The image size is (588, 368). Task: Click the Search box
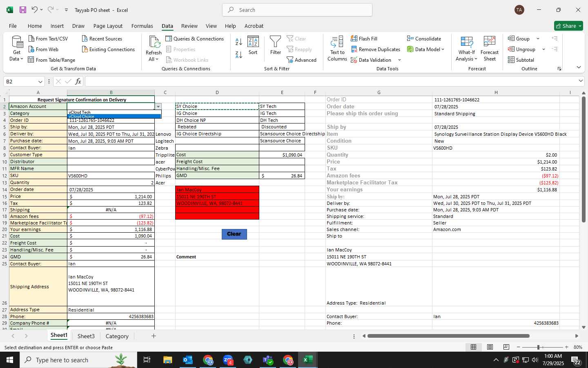point(297,10)
